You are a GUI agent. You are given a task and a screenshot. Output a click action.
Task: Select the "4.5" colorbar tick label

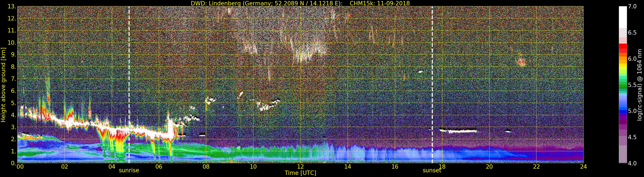tap(632, 137)
